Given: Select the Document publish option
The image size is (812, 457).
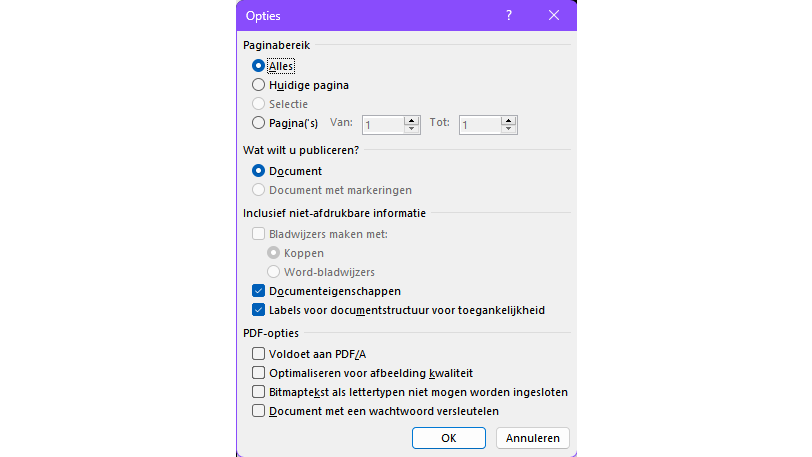Looking at the screenshot, I should (x=259, y=171).
